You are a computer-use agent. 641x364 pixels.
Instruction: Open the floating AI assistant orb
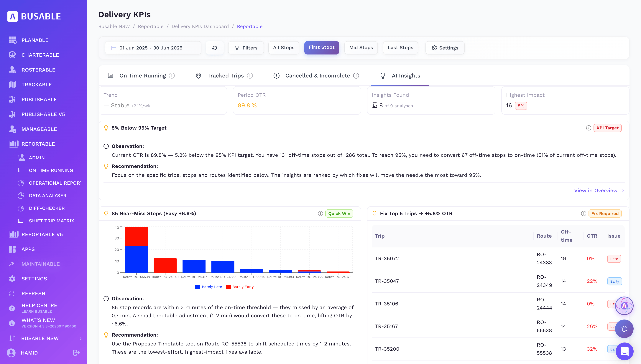pos(624,305)
